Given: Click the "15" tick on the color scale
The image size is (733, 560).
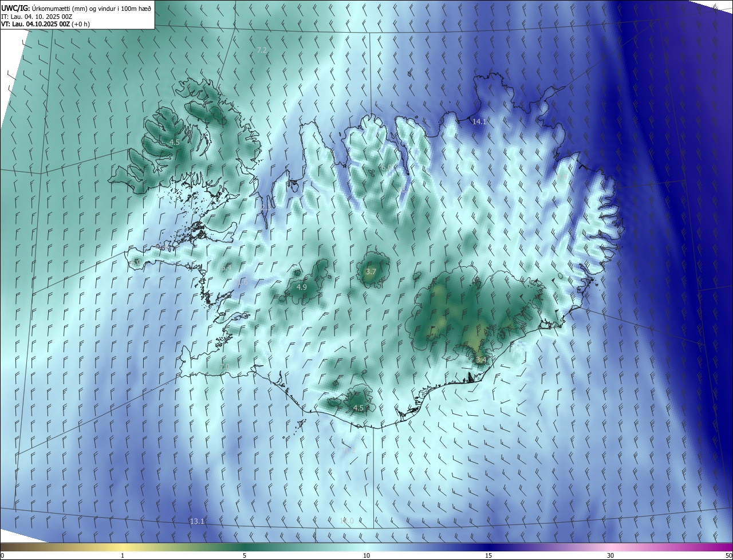Looking at the screenshot, I should (x=488, y=555).
